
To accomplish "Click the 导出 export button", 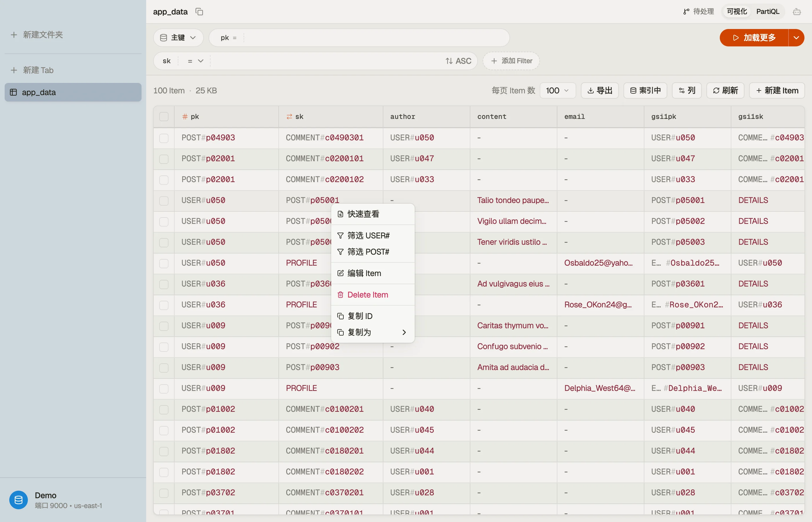I will click(600, 90).
